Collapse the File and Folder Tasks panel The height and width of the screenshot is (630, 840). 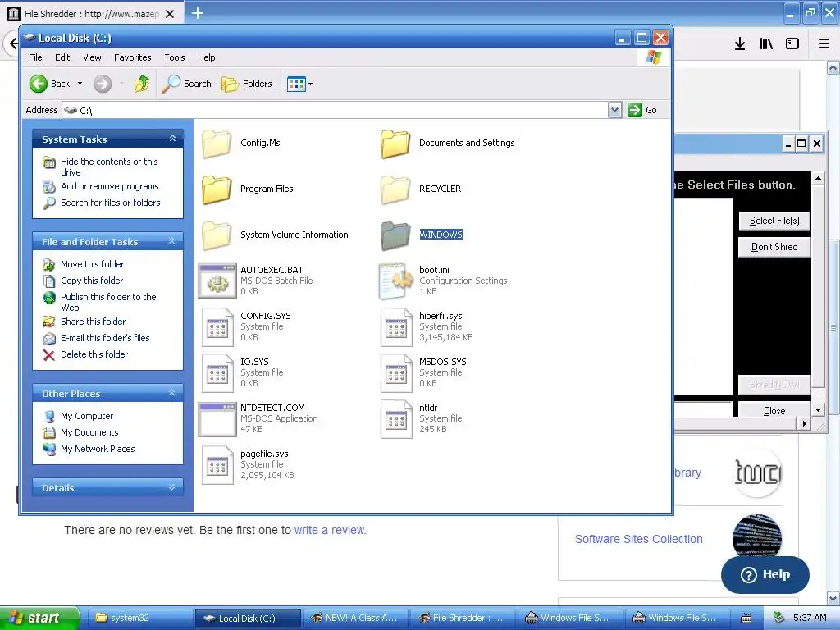(172, 242)
